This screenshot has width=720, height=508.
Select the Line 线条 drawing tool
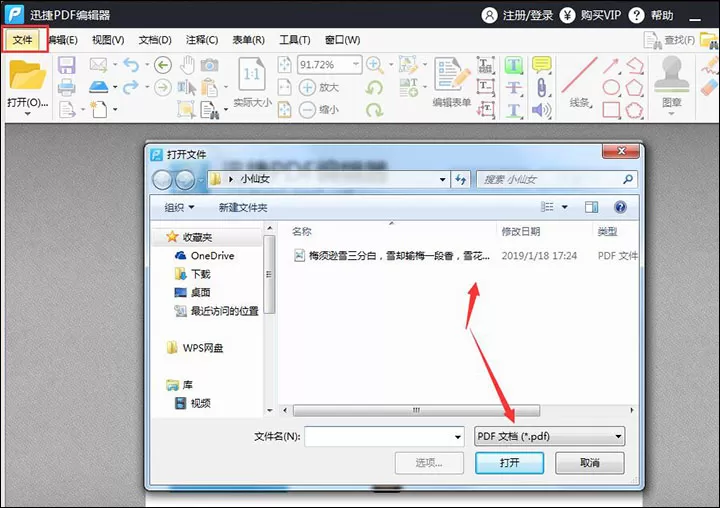(x=579, y=82)
